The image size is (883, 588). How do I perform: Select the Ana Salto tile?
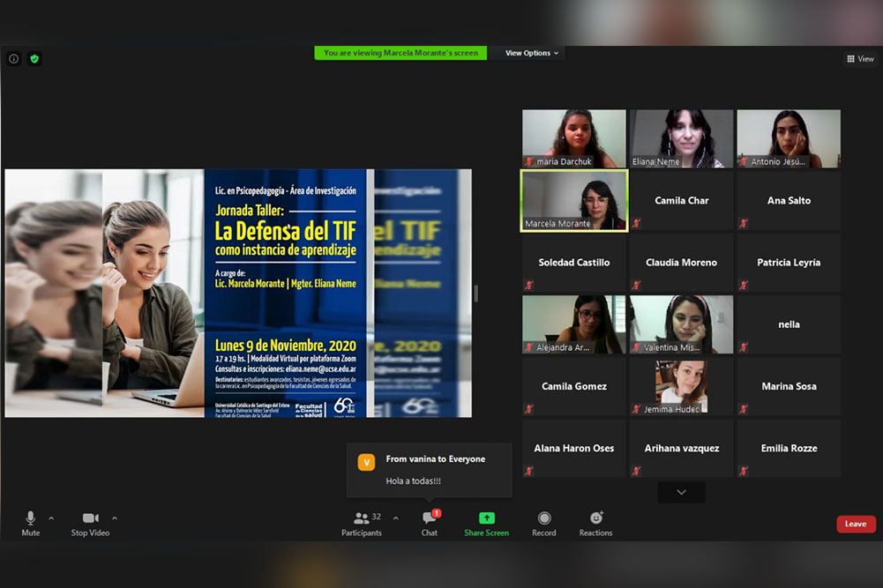click(x=789, y=201)
